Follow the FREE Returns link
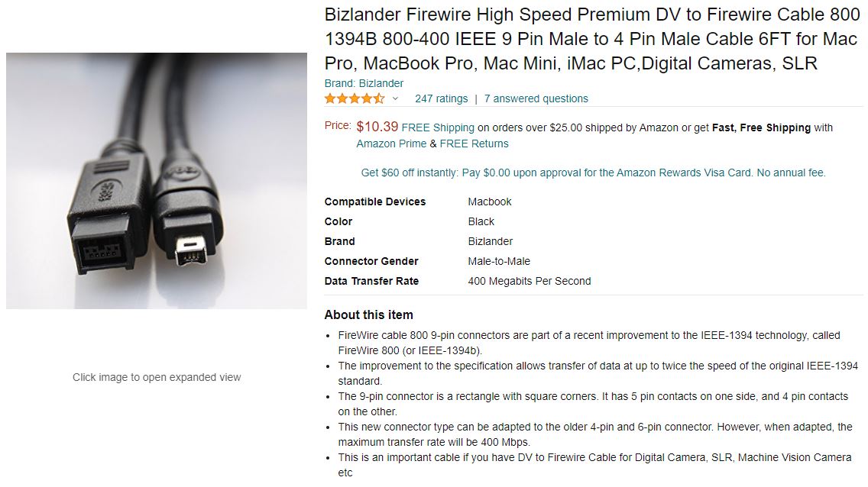 [474, 144]
